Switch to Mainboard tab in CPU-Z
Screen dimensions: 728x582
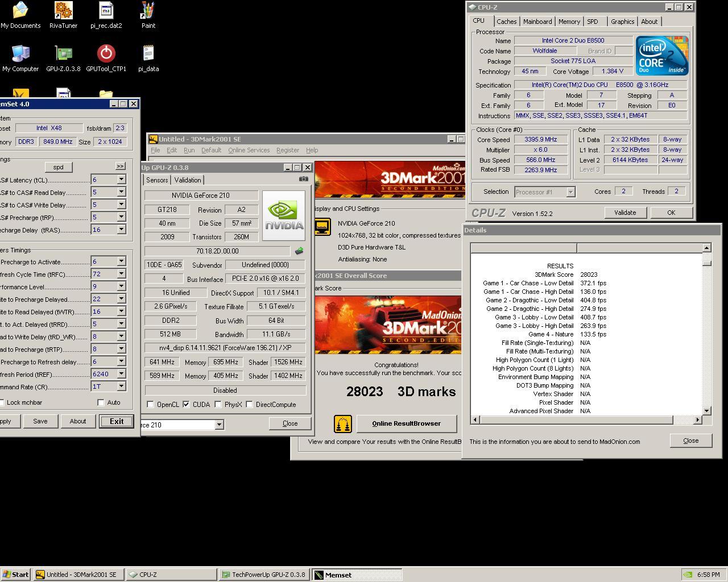537,22
